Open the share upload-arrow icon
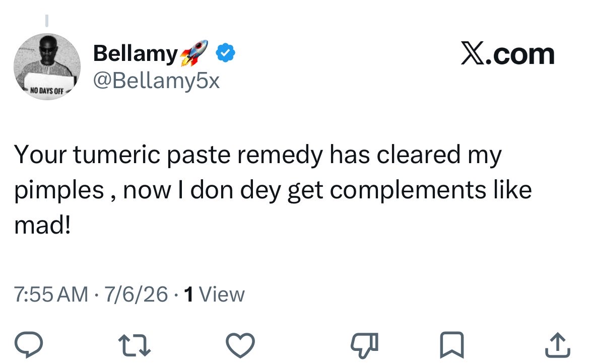 coord(558,345)
